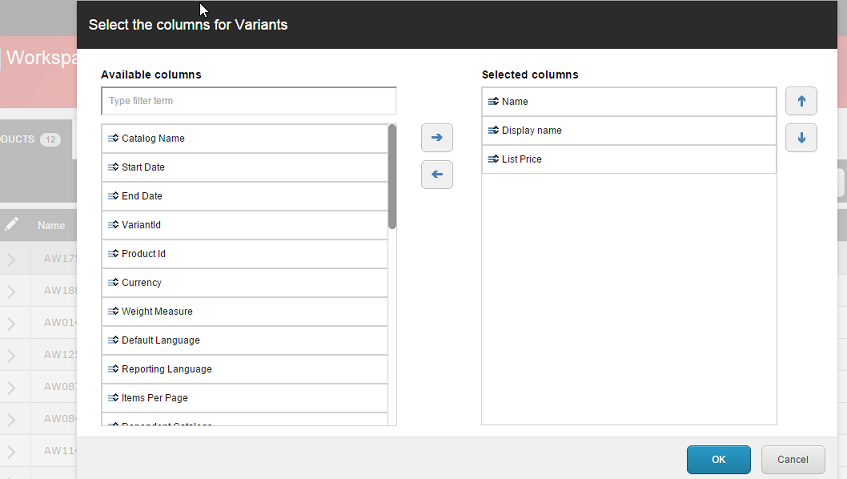Click the pencil edit icon in table header
847x479 pixels.
tap(12, 225)
